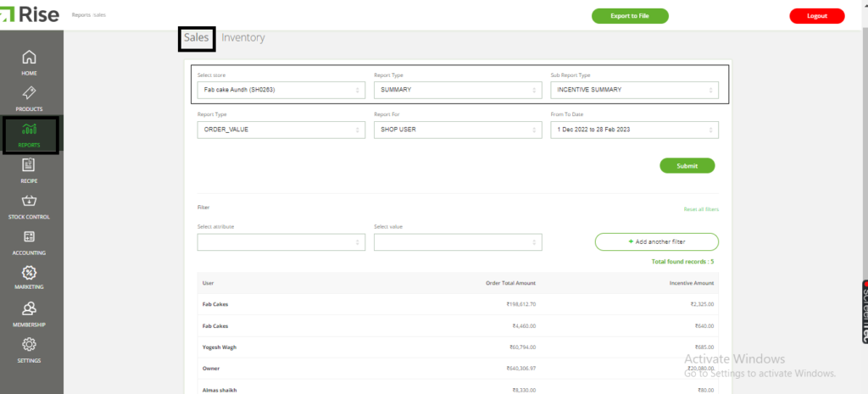Viewport: 868px width, 394px height.
Task: Click the Reset all filters link
Action: click(701, 209)
